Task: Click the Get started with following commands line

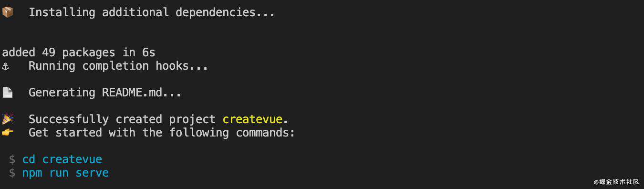Action: point(162,132)
